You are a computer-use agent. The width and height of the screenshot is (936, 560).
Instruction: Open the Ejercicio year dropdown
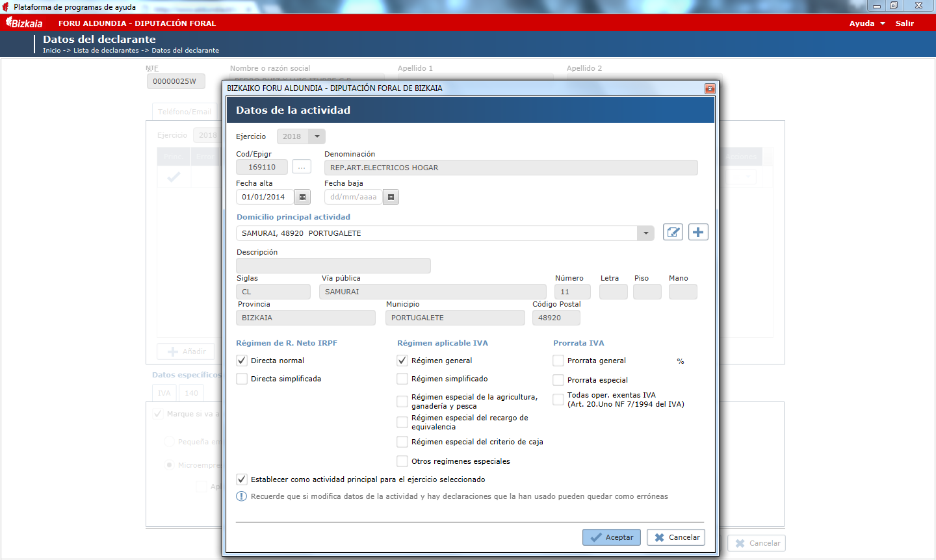[317, 136]
